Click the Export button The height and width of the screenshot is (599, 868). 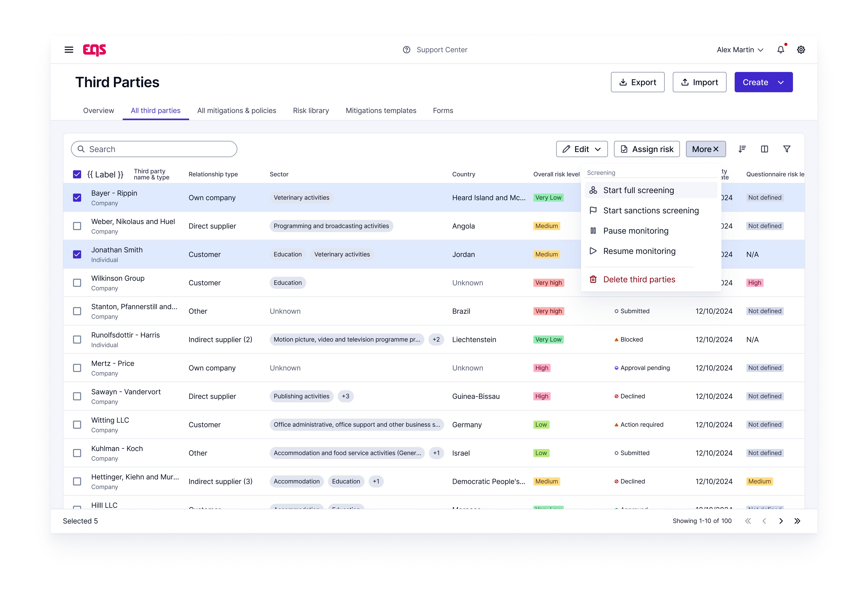[637, 82]
